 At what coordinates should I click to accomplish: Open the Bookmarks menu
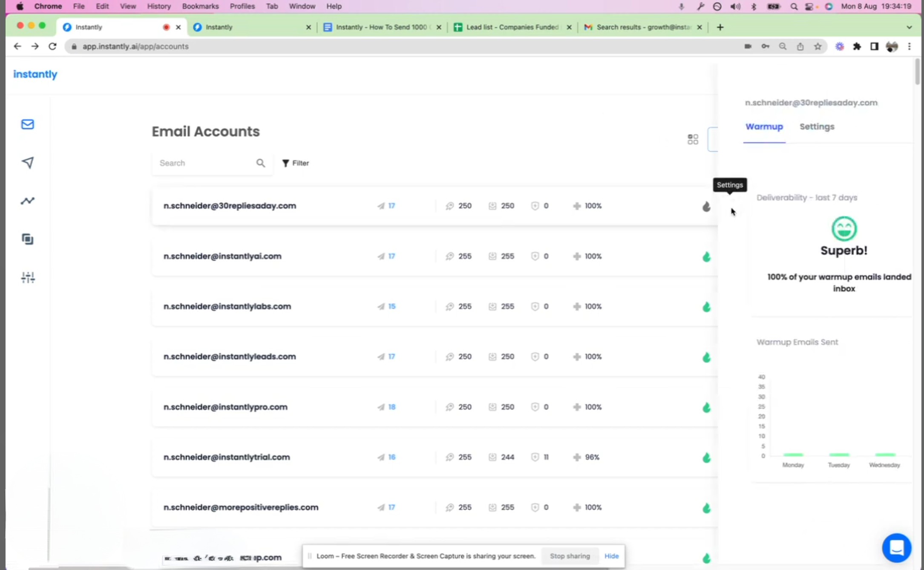pos(200,6)
